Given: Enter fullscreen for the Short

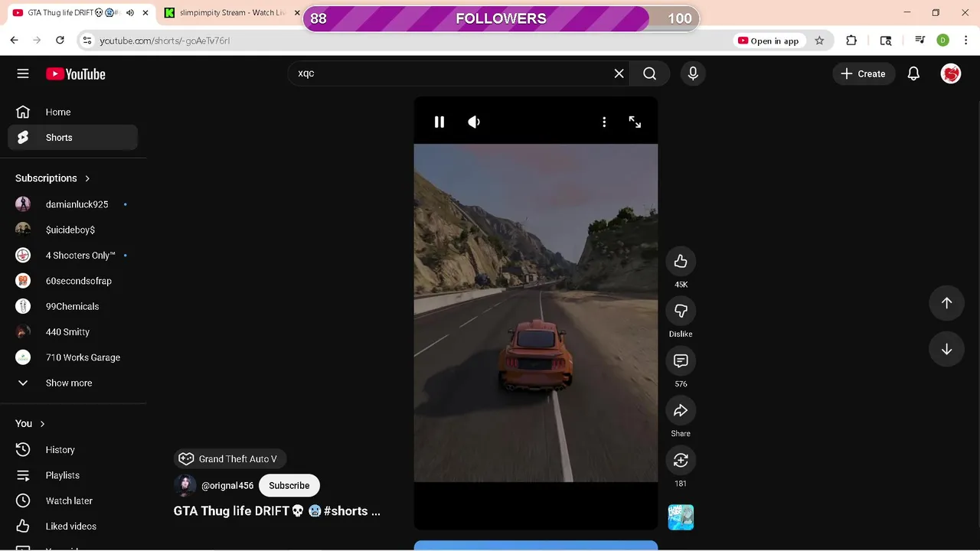Looking at the screenshot, I should coord(635,122).
